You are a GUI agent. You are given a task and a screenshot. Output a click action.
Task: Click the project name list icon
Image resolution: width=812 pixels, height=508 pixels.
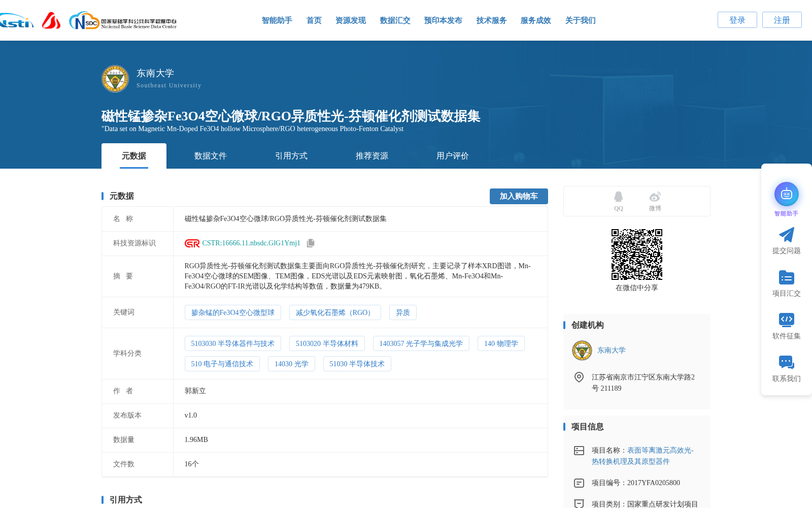(579, 451)
